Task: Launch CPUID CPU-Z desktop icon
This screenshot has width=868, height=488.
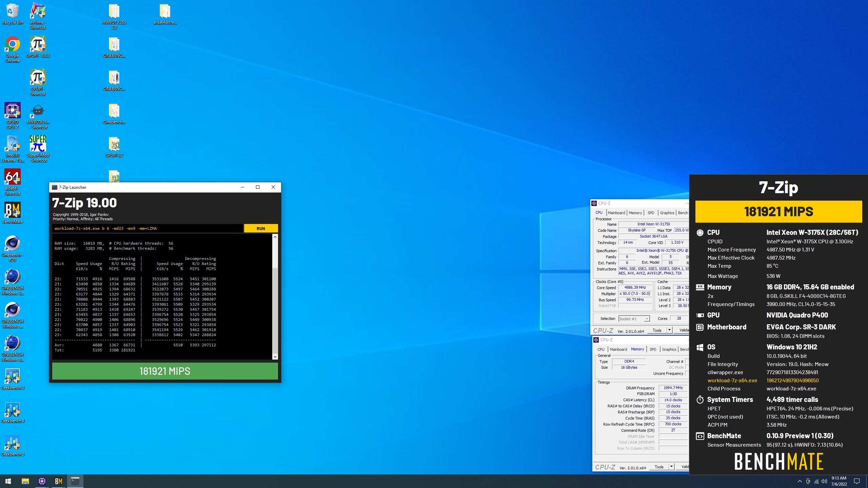Action: pyautogui.click(x=13, y=116)
